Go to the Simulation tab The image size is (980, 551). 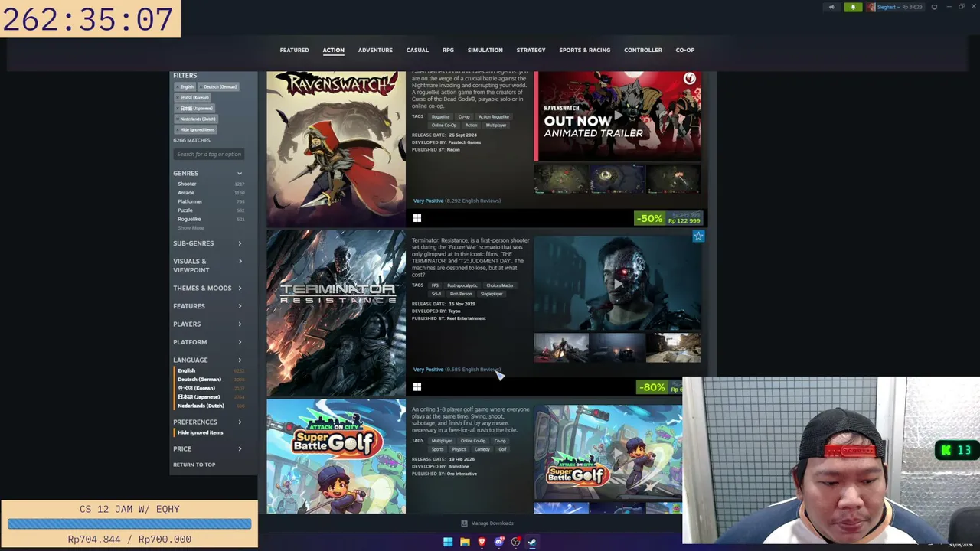(x=485, y=51)
